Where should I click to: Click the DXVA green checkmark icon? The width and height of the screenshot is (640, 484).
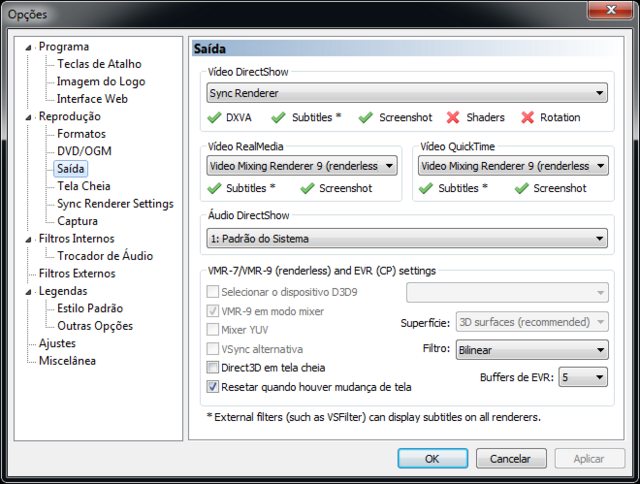(214, 118)
